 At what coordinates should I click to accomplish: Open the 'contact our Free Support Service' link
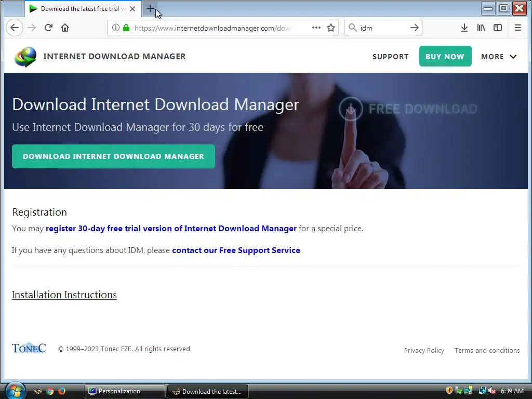[236, 250]
